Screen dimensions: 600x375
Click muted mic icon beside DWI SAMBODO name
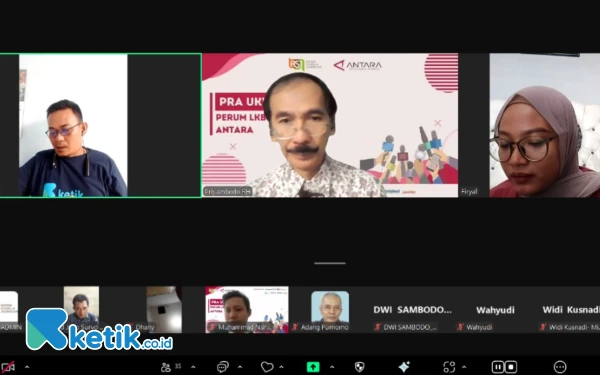point(377,327)
